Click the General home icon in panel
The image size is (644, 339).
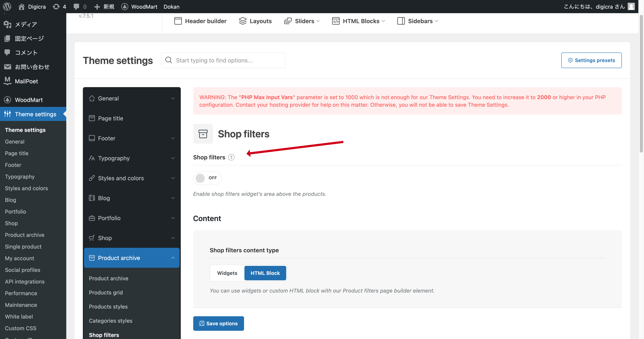click(x=92, y=98)
